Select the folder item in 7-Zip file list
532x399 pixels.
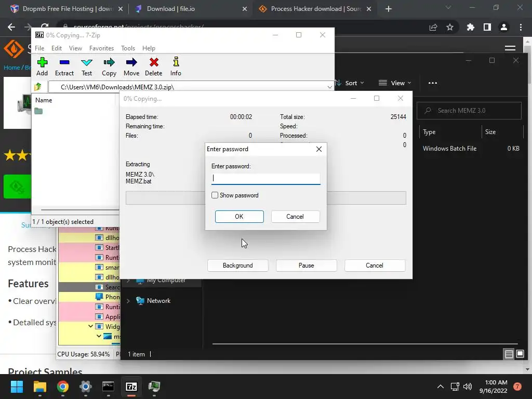(x=38, y=111)
